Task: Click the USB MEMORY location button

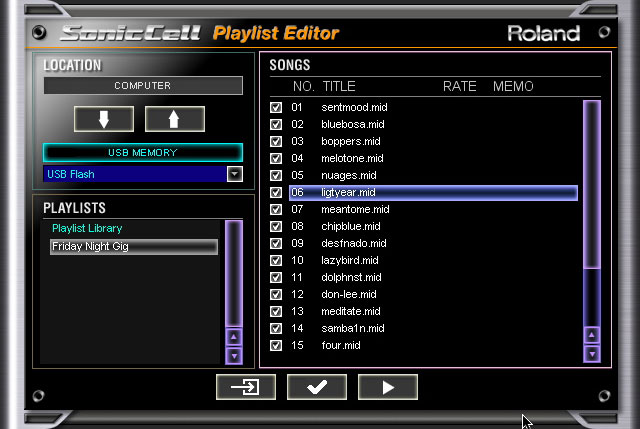Action: point(143,153)
